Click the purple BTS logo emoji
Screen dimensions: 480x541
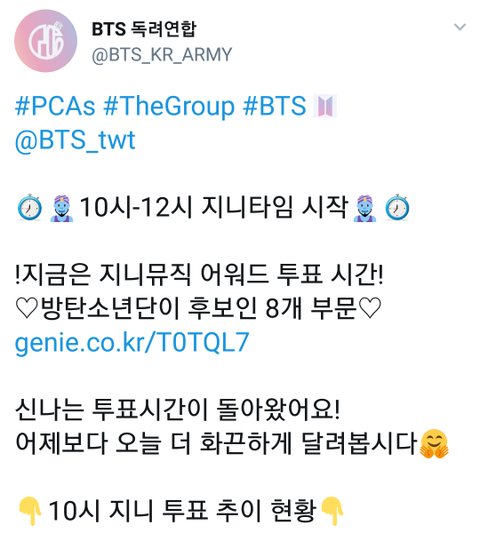coord(325,106)
